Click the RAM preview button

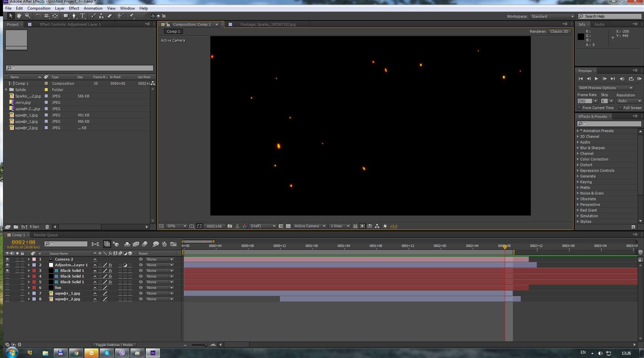[x=639, y=79]
